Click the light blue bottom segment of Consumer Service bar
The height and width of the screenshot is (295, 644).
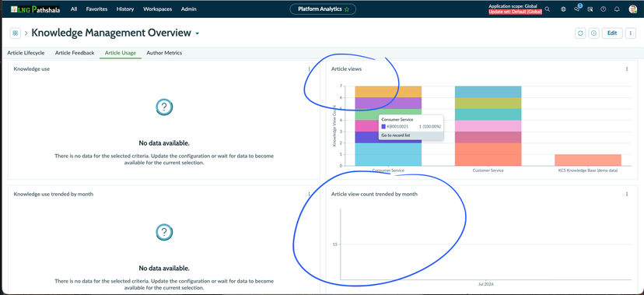388,154
